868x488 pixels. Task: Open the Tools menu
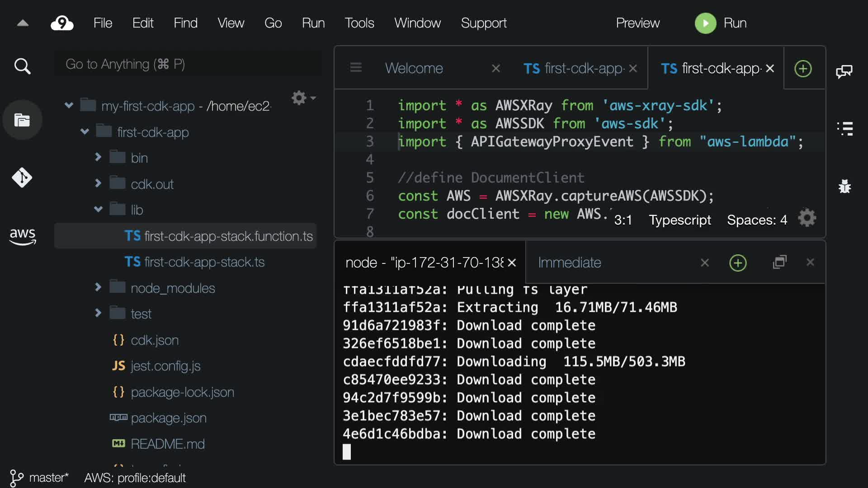coord(359,23)
